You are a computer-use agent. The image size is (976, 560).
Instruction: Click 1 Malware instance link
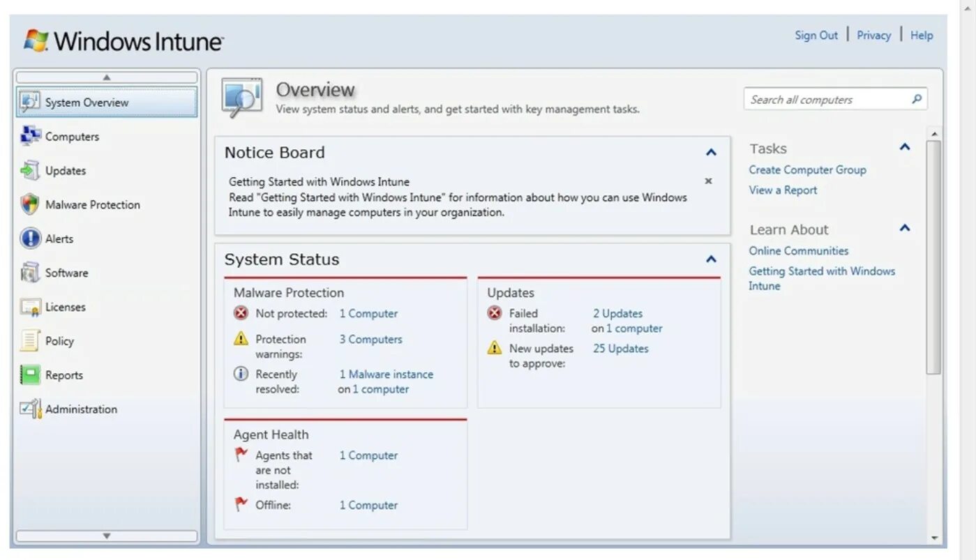coord(386,374)
